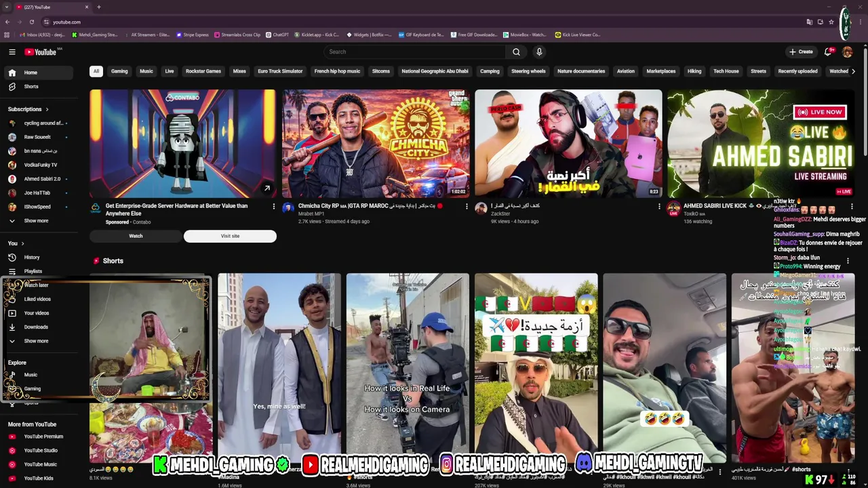The height and width of the screenshot is (488, 868).
Task: Open the 'How it looks in Real Life' short
Action: coord(407,367)
